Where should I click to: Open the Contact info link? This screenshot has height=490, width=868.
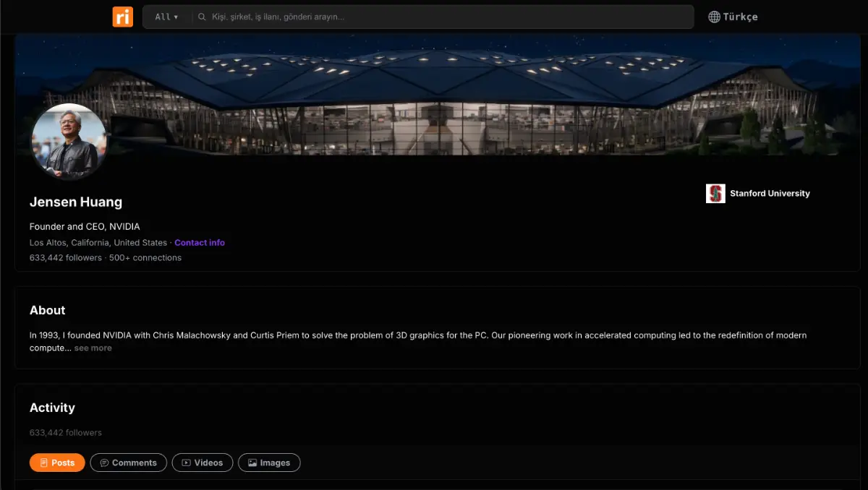click(200, 243)
